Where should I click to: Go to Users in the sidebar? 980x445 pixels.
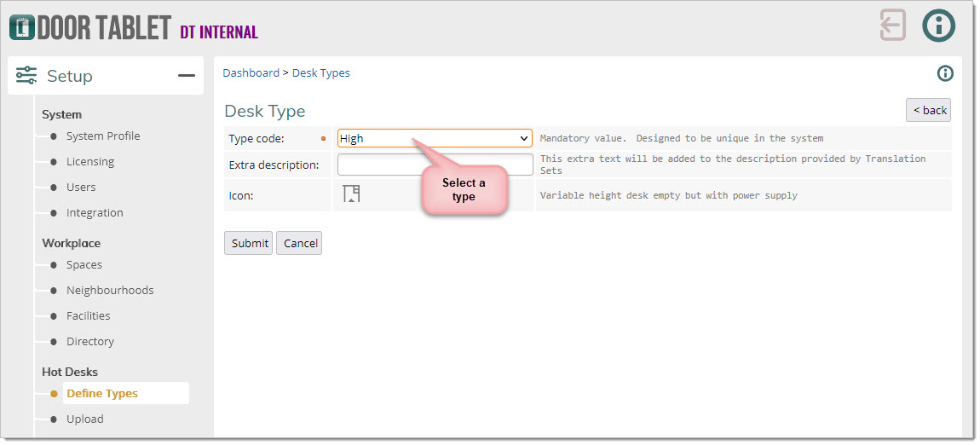tap(81, 188)
